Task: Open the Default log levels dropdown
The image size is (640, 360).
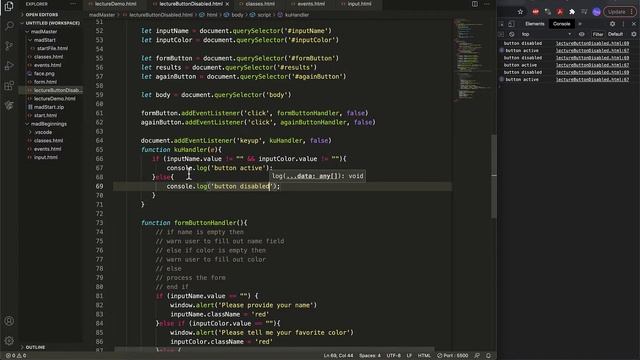Action: [616, 34]
